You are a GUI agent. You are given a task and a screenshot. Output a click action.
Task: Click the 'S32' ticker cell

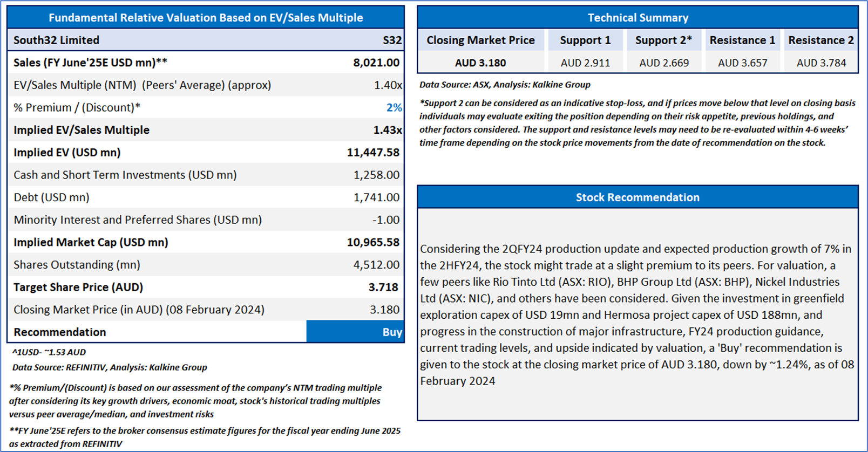392,40
